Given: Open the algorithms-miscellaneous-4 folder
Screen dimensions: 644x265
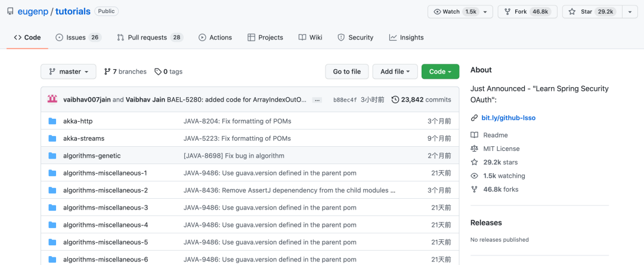Looking at the screenshot, I should pos(106,225).
